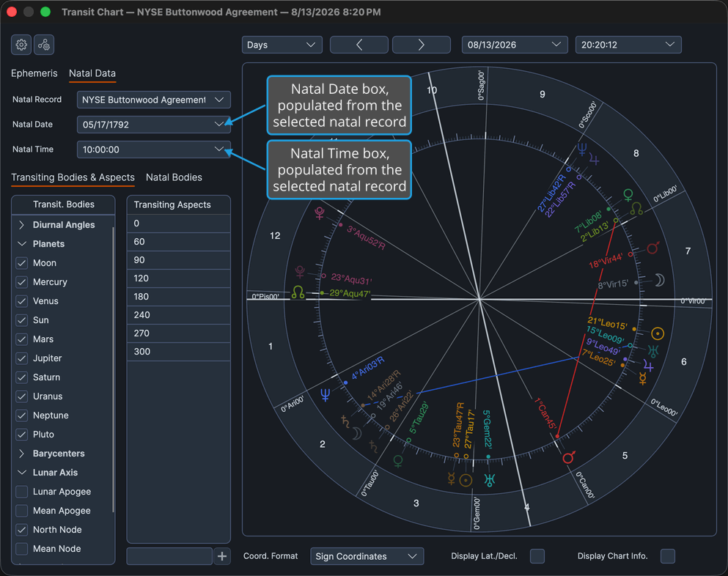Enable the Mean Node checkbox
Screen dimensions: 728x576
pyautogui.click(x=22, y=548)
